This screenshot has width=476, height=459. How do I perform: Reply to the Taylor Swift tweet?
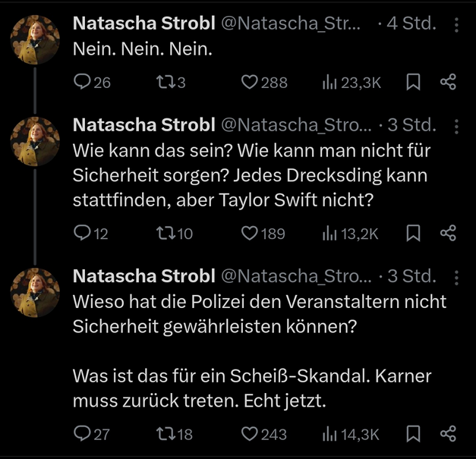[83, 233]
